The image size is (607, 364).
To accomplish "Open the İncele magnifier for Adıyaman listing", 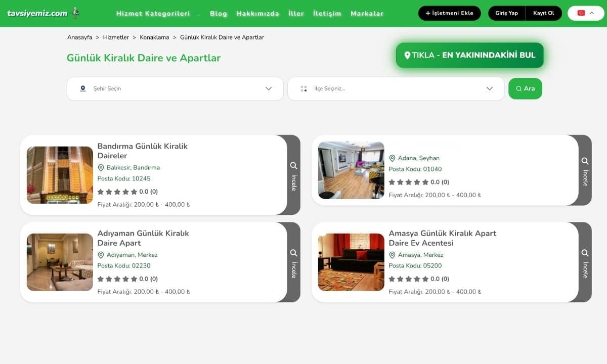I will tap(293, 253).
